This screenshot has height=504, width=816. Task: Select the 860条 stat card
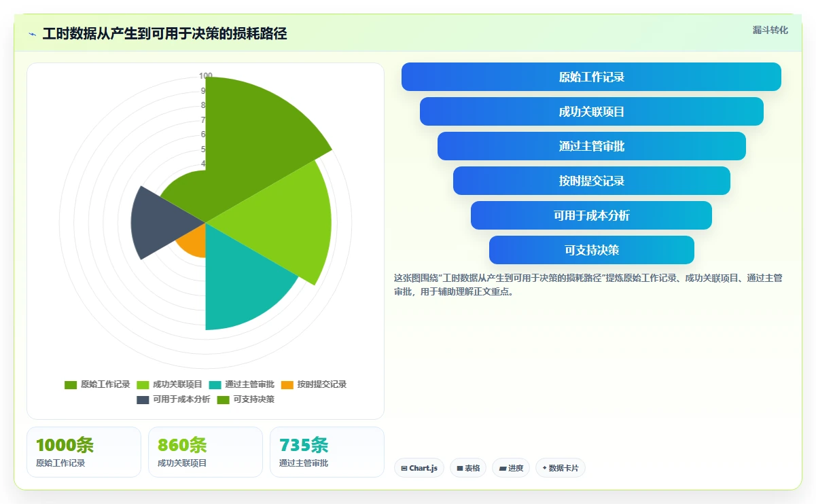tap(205, 452)
